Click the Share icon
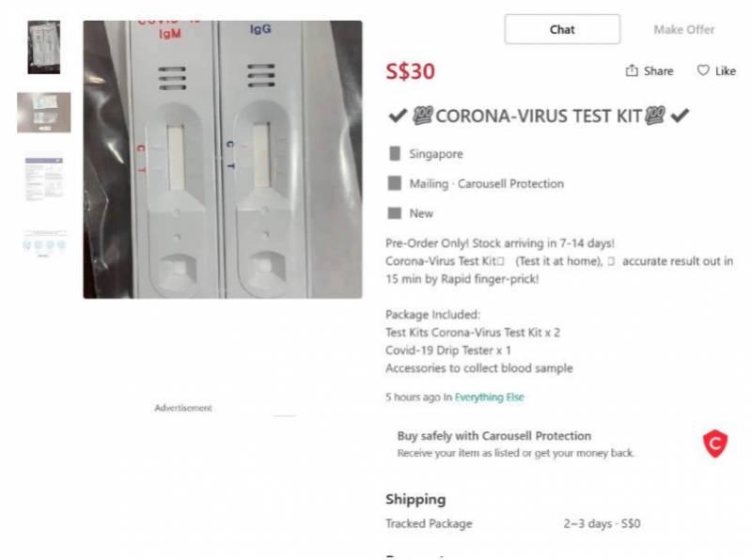Screen dimensions: 752x560 [x=632, y=70]
